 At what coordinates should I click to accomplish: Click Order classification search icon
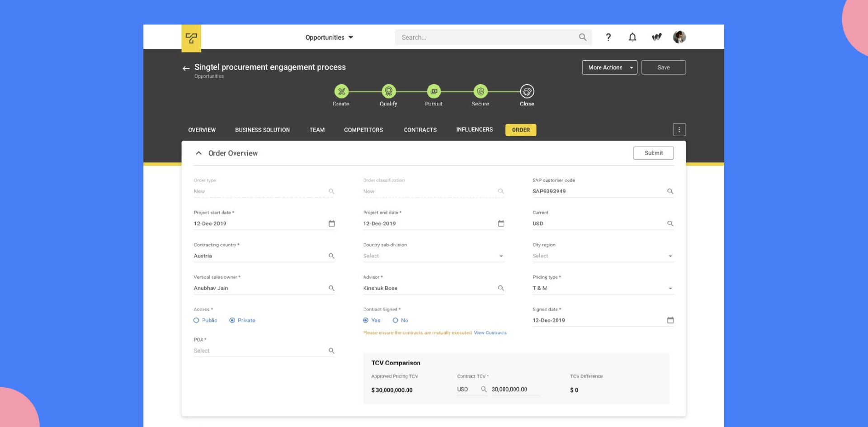point(501,191)
